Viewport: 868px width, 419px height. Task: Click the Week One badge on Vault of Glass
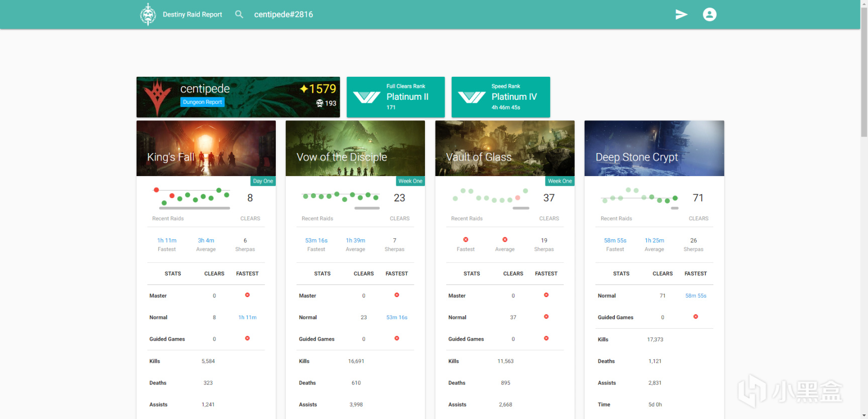point(560,181)
